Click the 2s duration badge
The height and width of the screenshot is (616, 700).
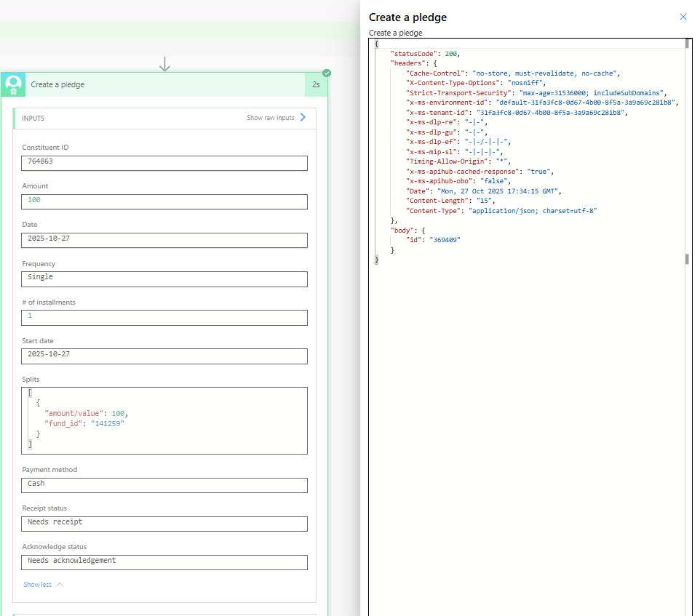[x=316, y=85]
